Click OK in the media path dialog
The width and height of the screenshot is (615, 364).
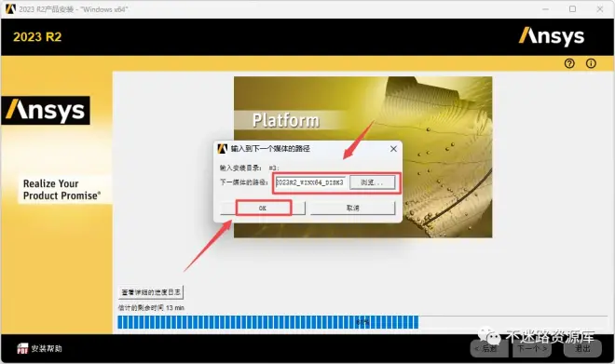pyautogui.click(x=263, y=208)
